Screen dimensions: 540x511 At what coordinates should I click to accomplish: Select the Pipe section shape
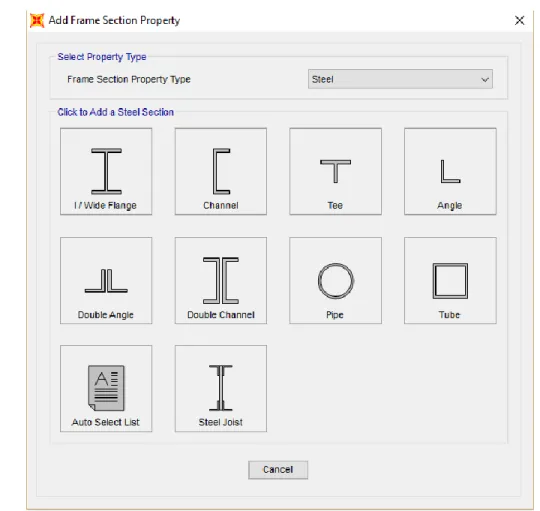point(335,280)
